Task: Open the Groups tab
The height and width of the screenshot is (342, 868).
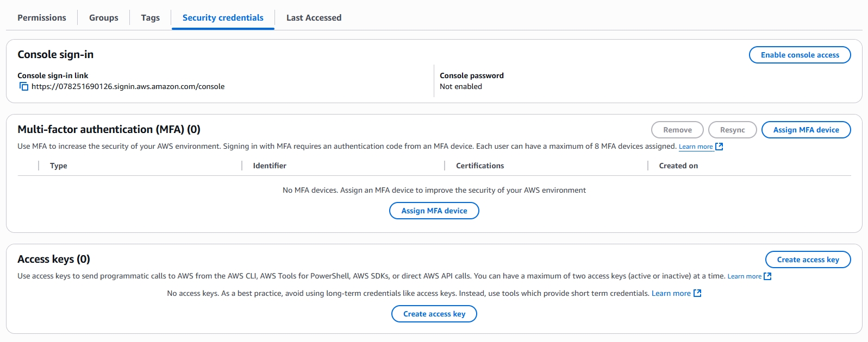Action: click(x=104, y=17)
